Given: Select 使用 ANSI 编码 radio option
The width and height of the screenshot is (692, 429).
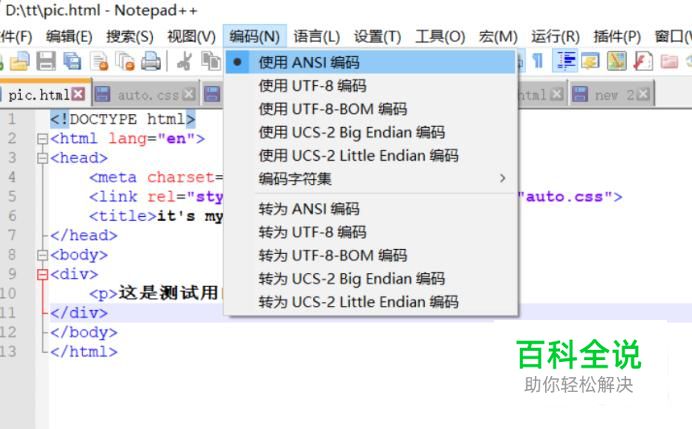Looking at the screenshot, I should (370, 62).
